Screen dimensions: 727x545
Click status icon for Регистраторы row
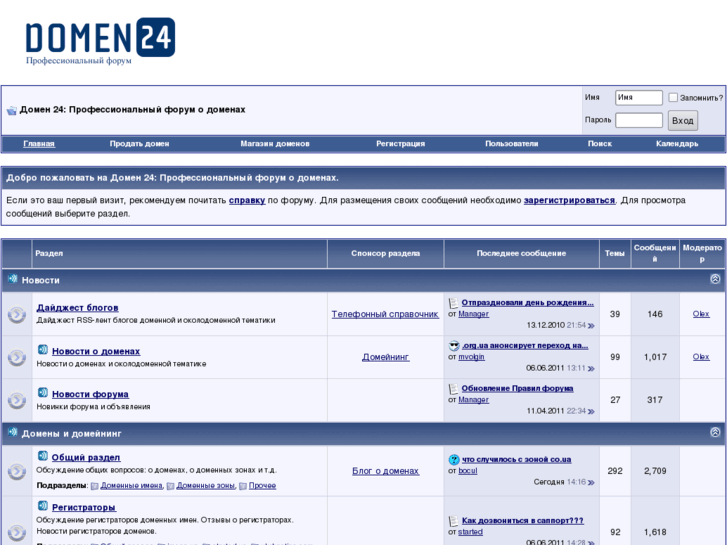17,532
